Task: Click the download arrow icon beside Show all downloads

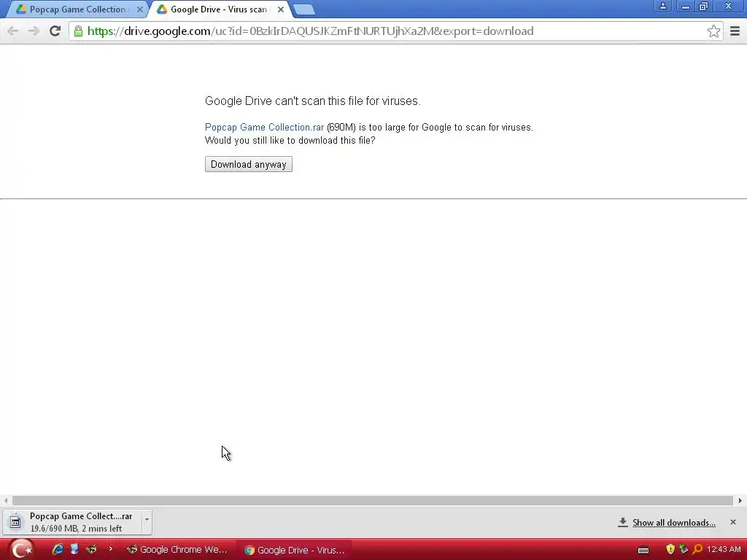Action: tap(622, 522)
